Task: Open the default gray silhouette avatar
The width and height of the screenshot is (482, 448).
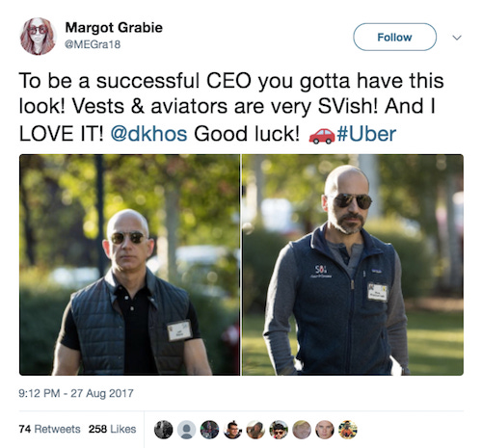Action: (186, 430)
